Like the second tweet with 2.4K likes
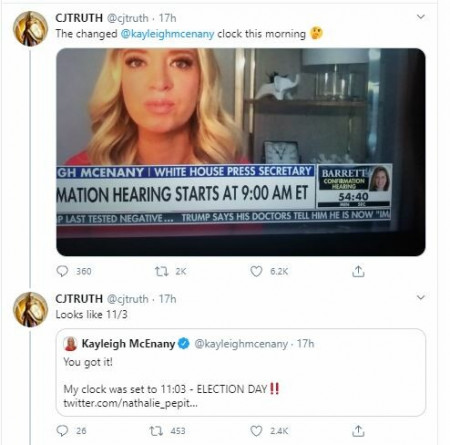Screen dimensions: 450x445 pos(256,431)
